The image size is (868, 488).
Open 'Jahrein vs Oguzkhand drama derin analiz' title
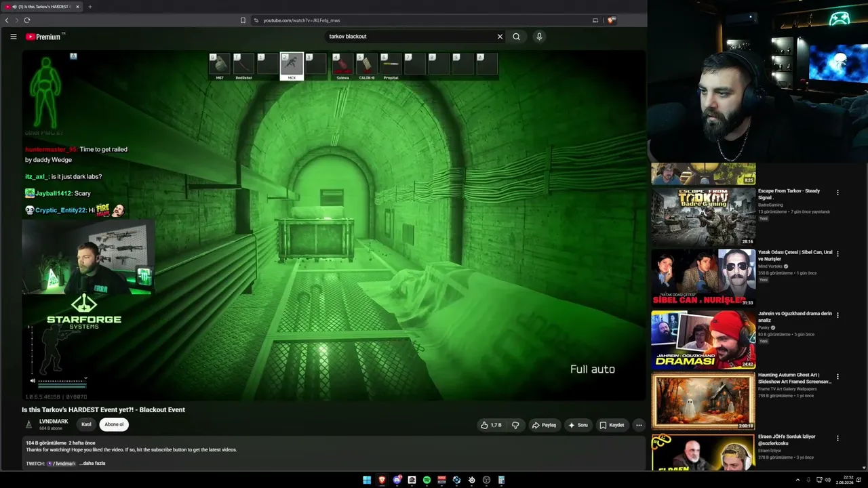click(x=795, y=317)
